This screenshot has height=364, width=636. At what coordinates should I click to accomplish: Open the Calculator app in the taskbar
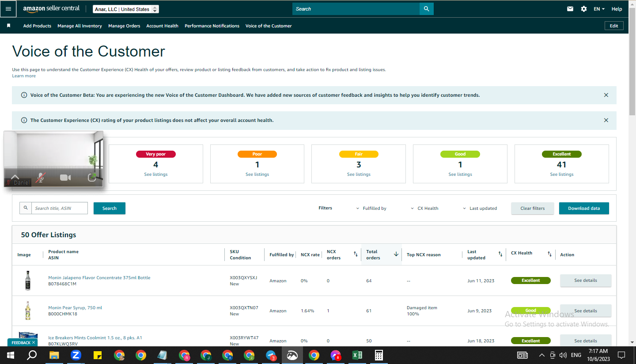379,355
